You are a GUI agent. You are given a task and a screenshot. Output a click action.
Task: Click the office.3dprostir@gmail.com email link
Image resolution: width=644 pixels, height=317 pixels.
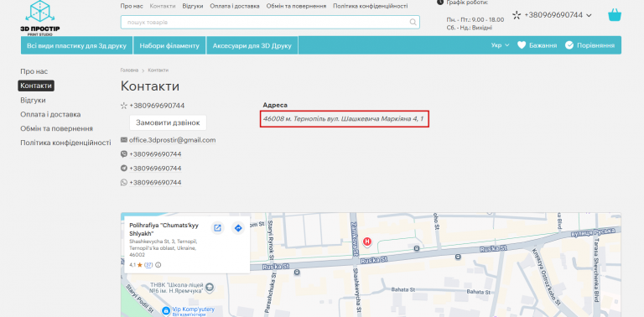pos(173,140)
